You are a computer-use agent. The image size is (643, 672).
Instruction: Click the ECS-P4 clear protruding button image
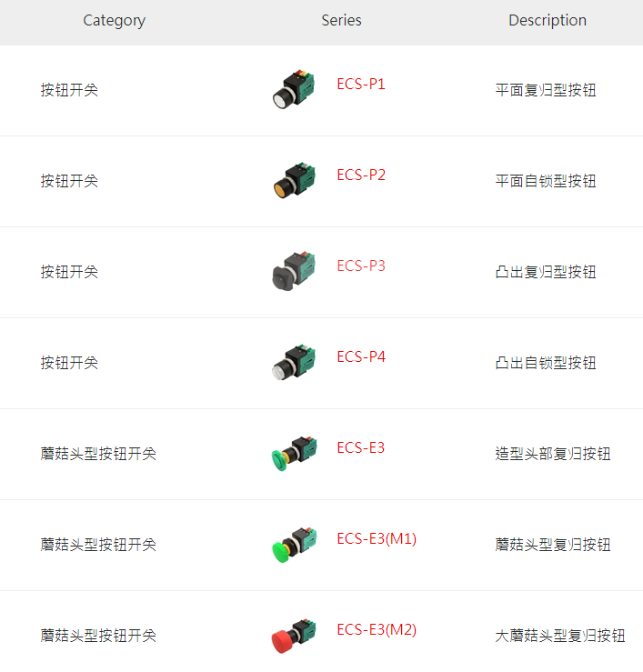(x=294, y=362)
